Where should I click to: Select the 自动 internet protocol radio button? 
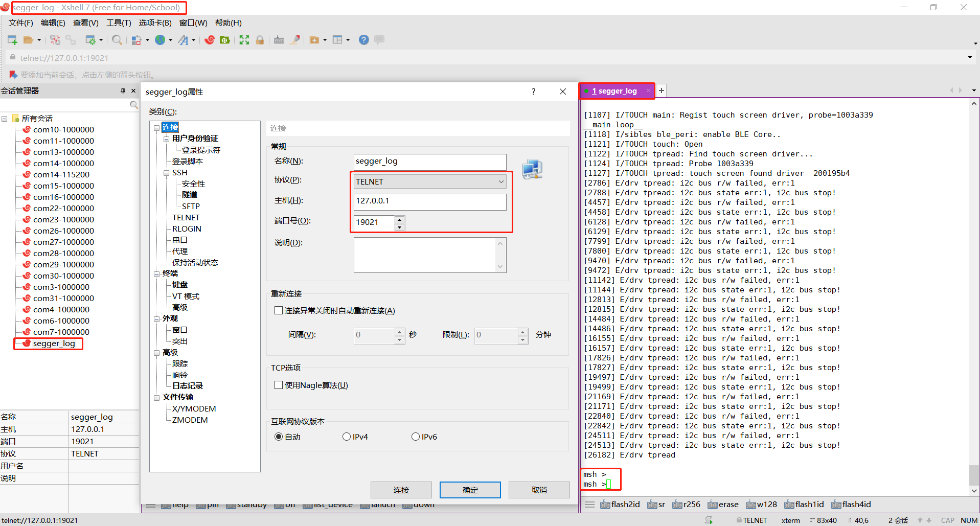click(279, 437)
